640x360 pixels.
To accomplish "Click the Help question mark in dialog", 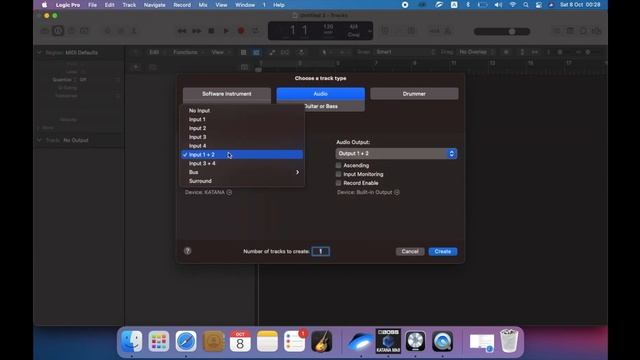I will click(x=187, y=251).
